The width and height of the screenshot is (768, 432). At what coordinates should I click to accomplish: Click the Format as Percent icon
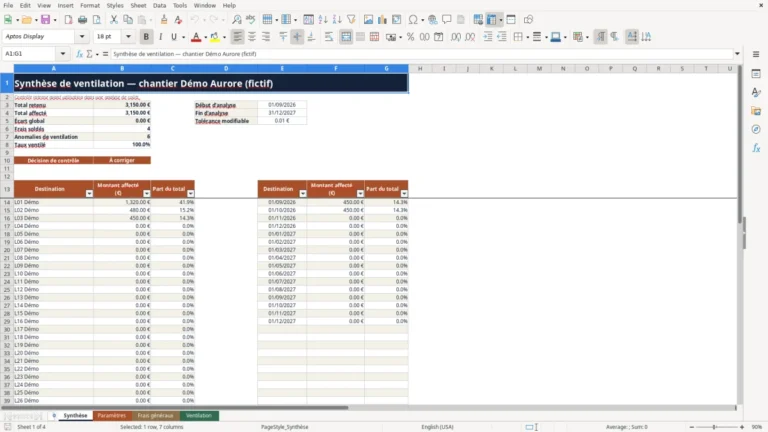[410, 37]
